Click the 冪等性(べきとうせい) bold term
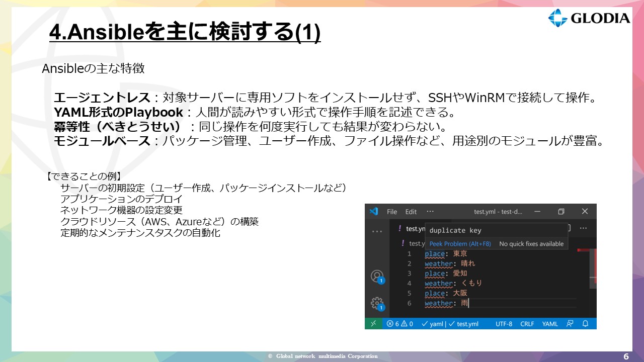The image size is (644, 362). [x=118, y=126]
